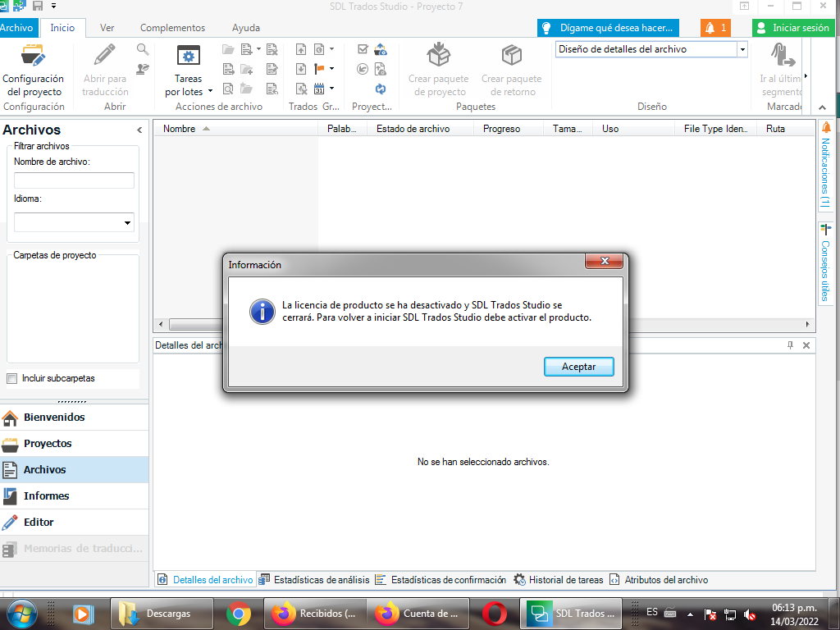
Task: Switch to Historial de tareas tab
Action: tap(558, 580)
